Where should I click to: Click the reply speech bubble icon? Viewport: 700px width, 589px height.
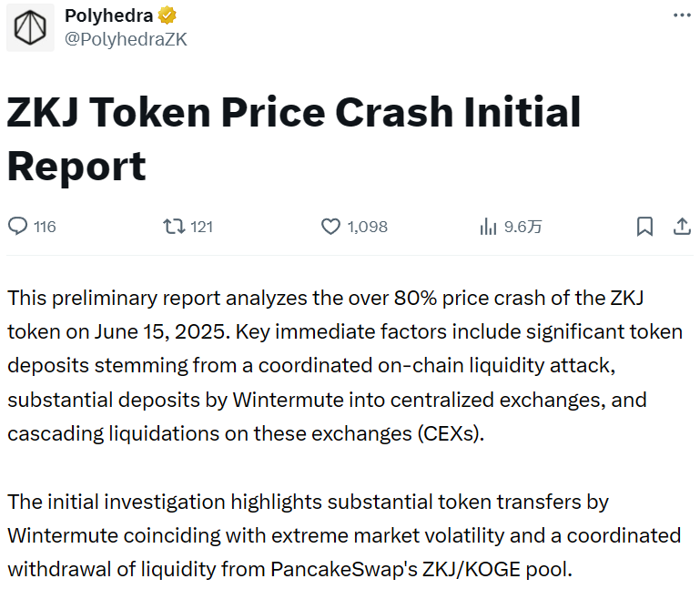click(x=18, y=227)
